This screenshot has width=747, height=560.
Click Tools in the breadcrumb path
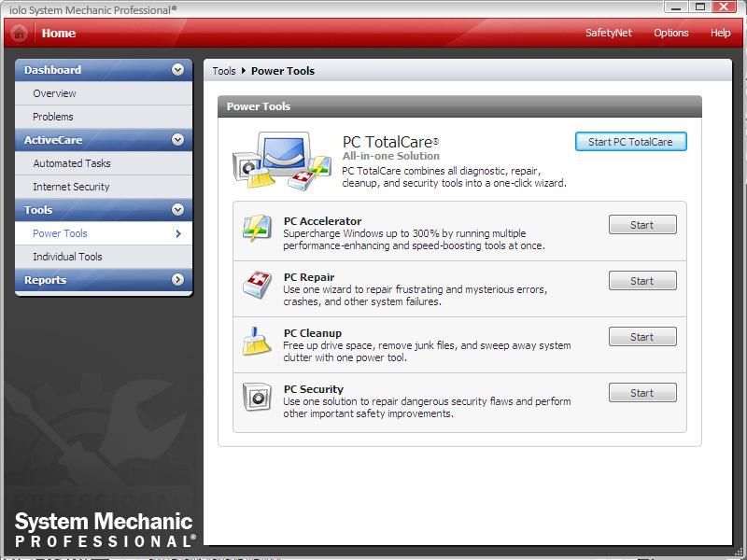pos(224,71)
